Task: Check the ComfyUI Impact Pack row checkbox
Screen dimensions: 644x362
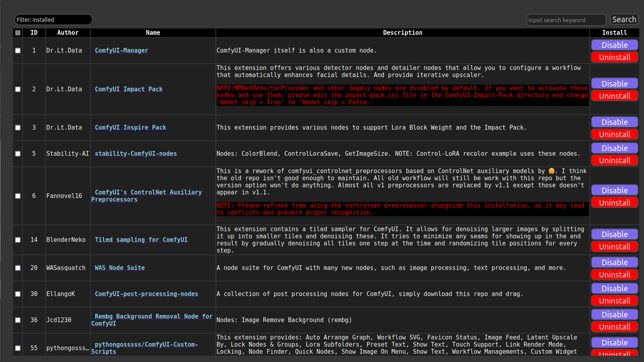Action: pos(18,89)
